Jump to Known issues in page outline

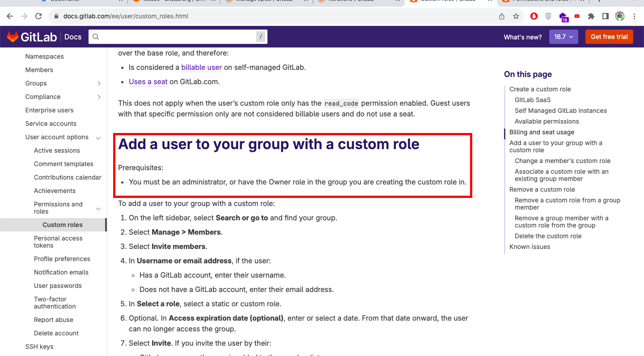[x=530, y=247]
